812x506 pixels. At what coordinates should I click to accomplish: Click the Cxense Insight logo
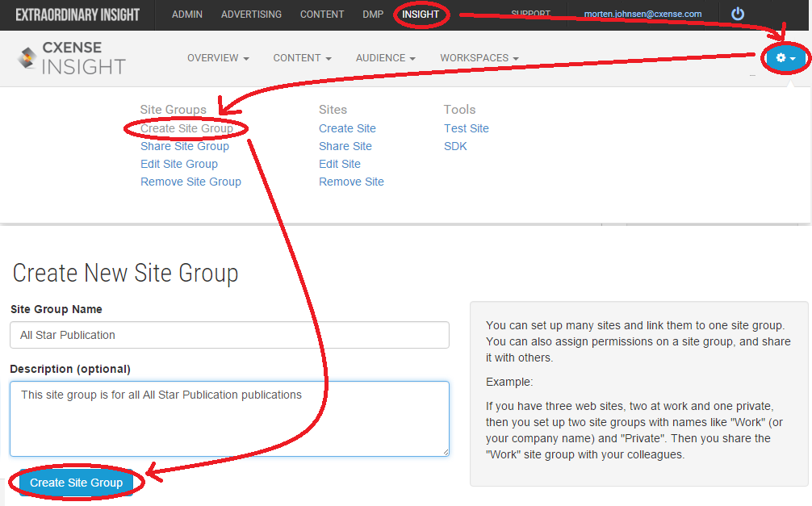coord(72,58)
